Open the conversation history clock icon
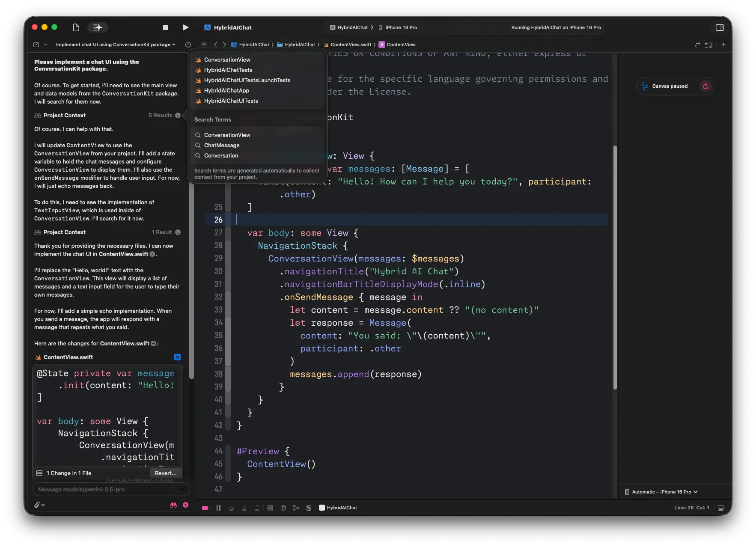 (188, 45)
